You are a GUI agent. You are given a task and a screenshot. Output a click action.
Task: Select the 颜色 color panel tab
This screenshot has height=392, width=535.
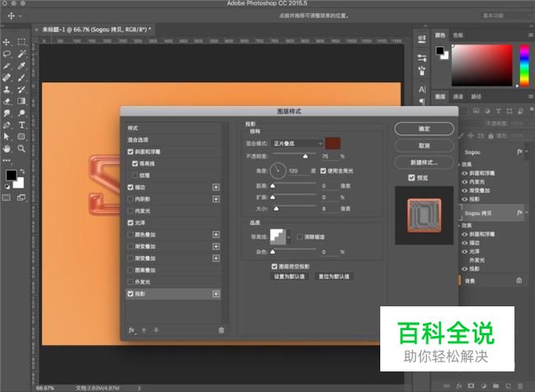(440, 35)
